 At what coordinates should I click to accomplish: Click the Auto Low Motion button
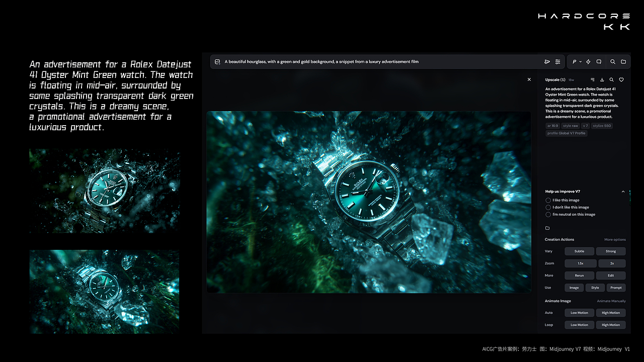coord(580,313)
